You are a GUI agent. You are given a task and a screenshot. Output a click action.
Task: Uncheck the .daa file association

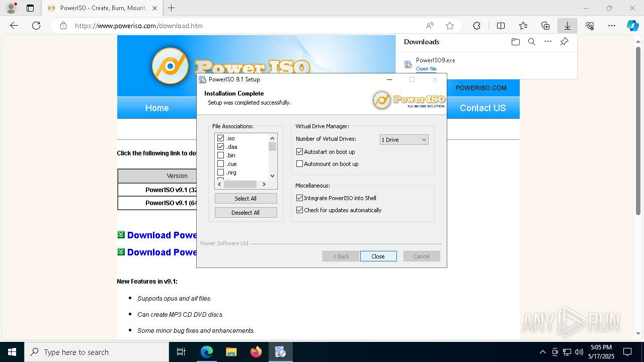tap(220, 147)
